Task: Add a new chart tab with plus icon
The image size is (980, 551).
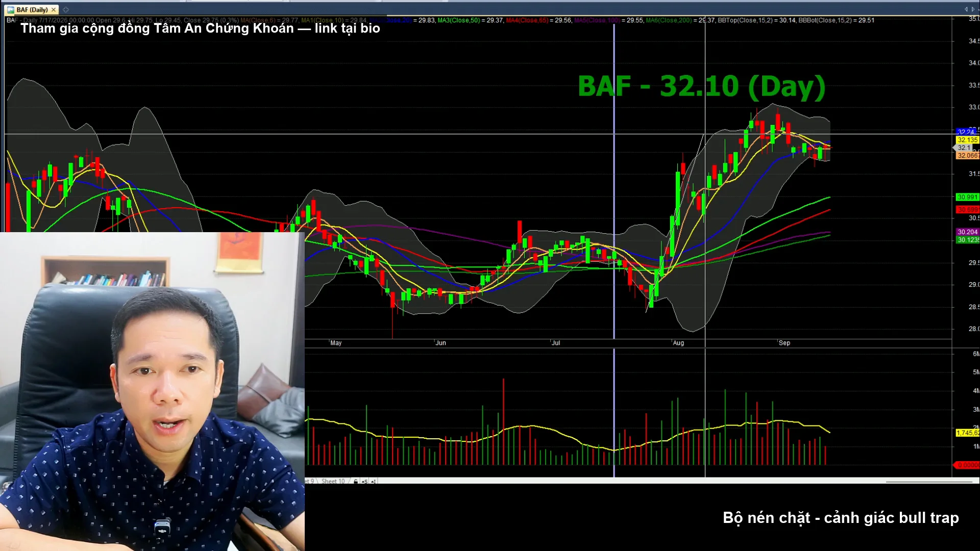Action: pyautogui.click(x=66, y=10)
